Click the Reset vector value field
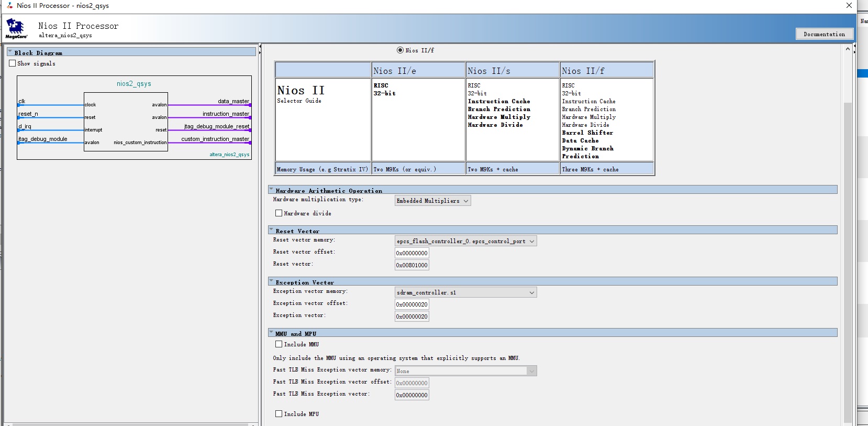The width and height of the screenshot is (868, 426). click(x=412, y=265)
